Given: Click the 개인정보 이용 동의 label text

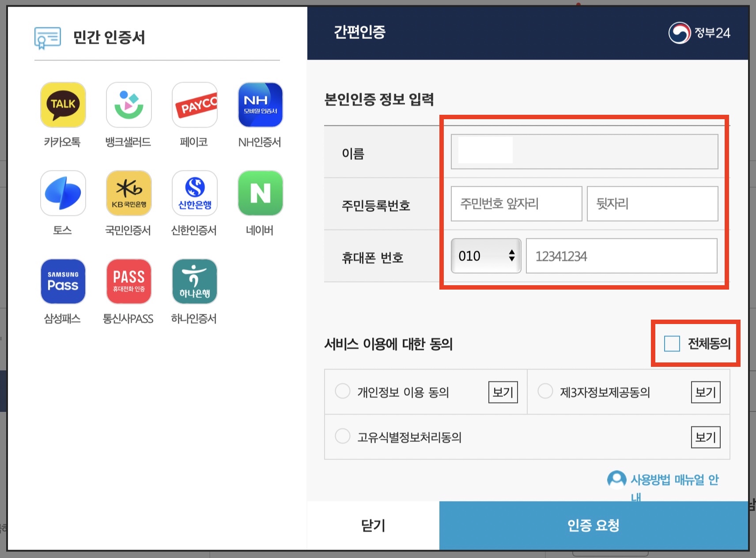Looking at the screenshot, I should pyautogui.click(x=403, y=392).
